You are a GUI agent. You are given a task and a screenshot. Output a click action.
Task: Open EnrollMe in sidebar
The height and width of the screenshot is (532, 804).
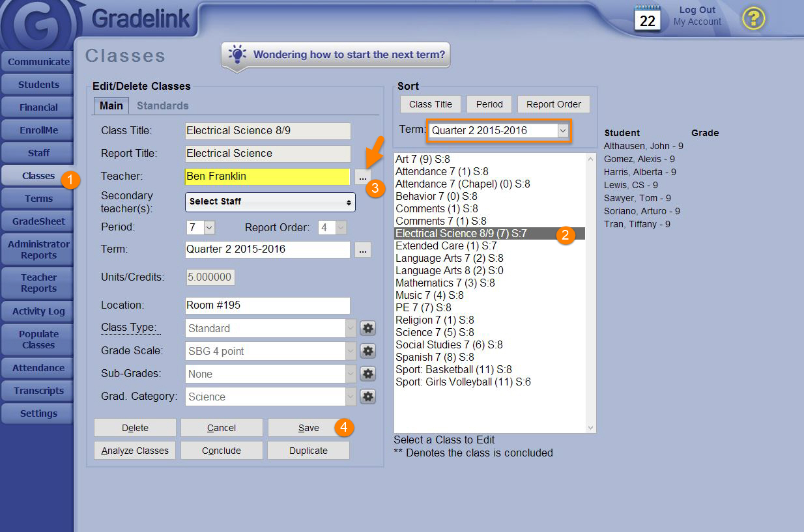point(38,130)
